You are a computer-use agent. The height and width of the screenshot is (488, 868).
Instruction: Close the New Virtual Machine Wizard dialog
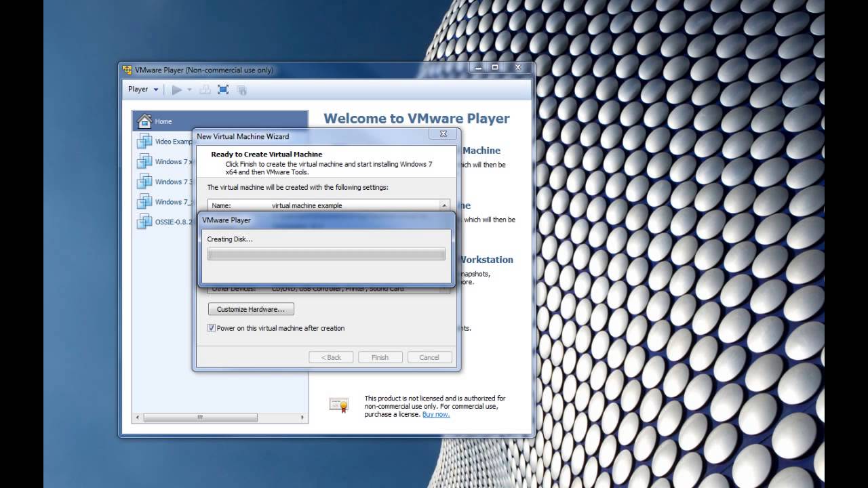pos(443,134)
